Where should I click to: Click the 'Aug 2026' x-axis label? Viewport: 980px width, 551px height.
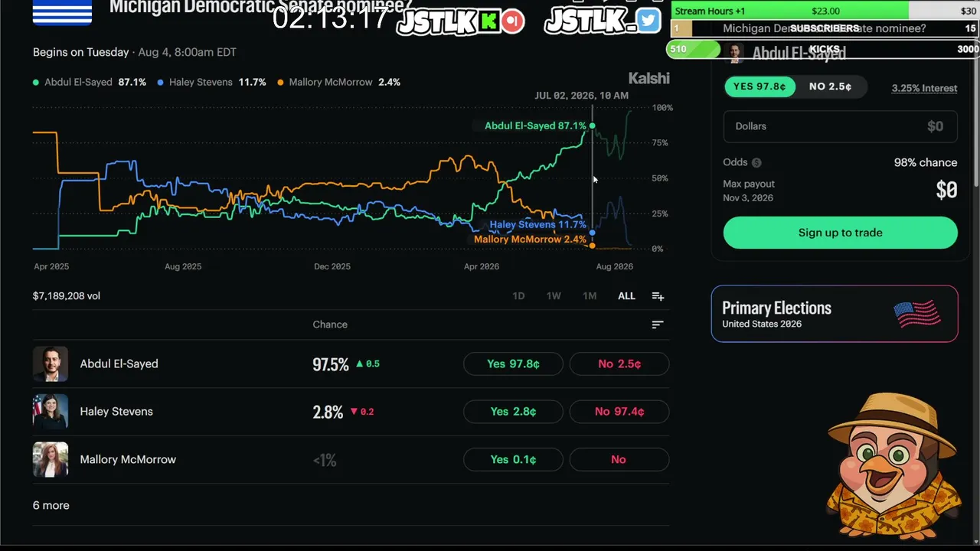[614, 266]
